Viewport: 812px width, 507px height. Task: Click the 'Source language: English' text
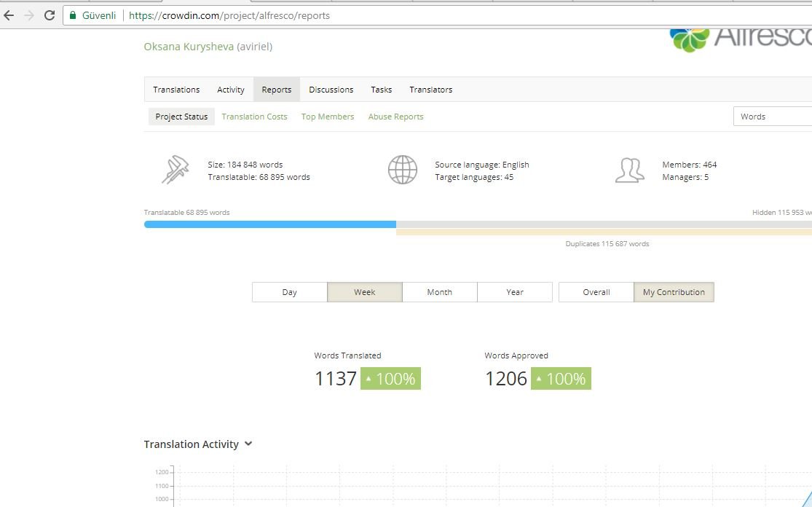click(x=482, y=165)
